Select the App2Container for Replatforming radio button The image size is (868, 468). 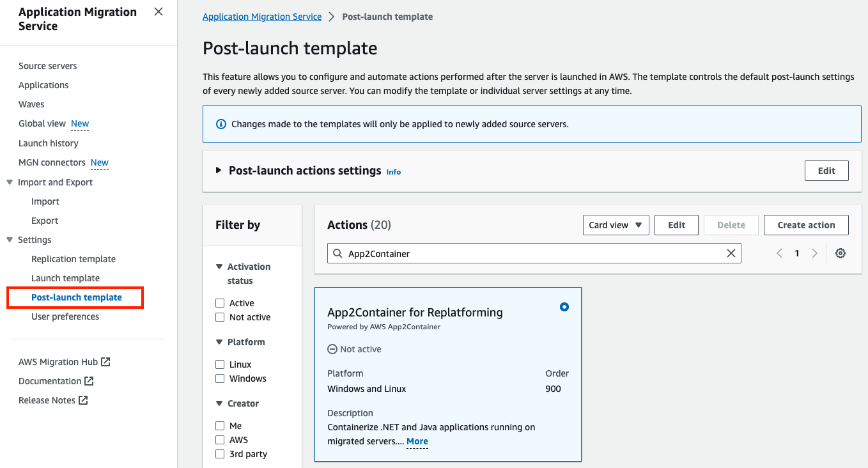click(x=564, y=307)
